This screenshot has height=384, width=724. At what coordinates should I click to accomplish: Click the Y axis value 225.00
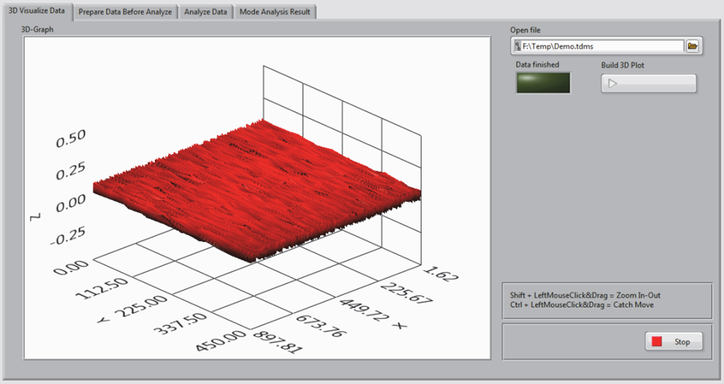[x=140, y=306]
